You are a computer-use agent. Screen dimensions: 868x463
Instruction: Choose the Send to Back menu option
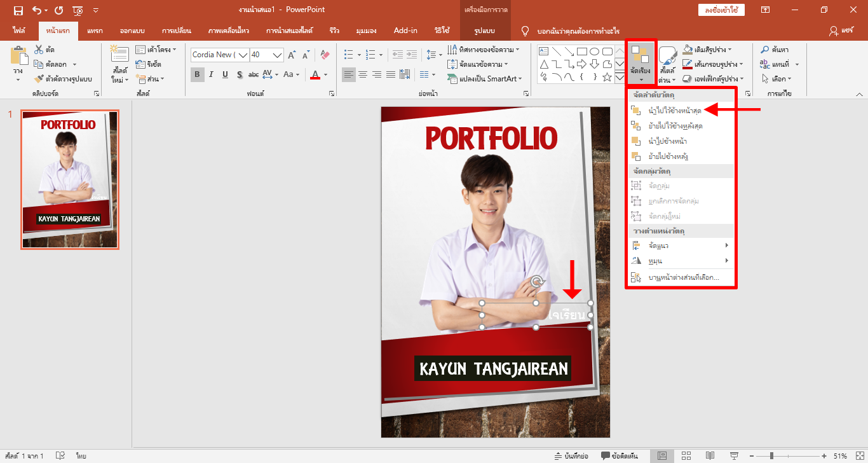click(x=674, y=126)
